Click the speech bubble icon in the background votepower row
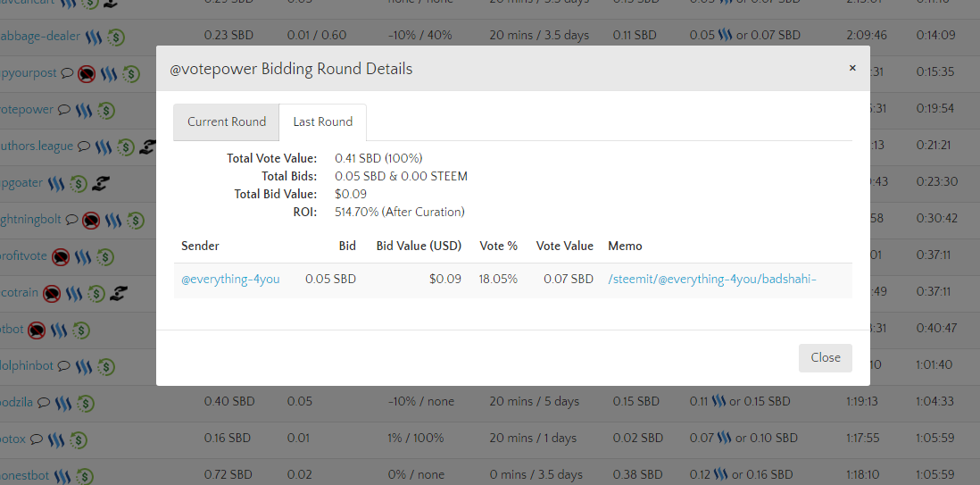Viewport: 980px width, 485px height. 63,110
